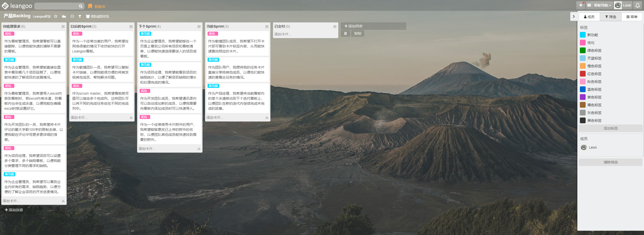
Task: Open the 待梳理需求 list menu icon
Action: pos(63,27)
